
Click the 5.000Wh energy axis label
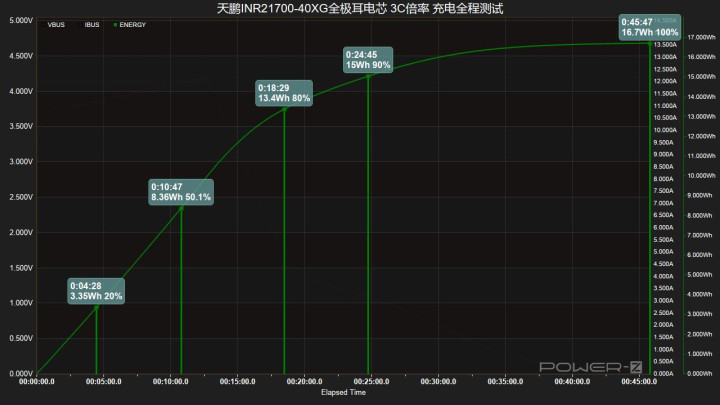(700, 275)
